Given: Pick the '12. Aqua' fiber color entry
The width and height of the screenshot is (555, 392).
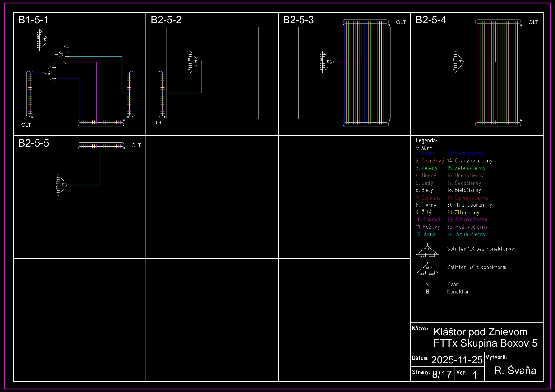Looking at the screenshot, I should pos(426,234).
